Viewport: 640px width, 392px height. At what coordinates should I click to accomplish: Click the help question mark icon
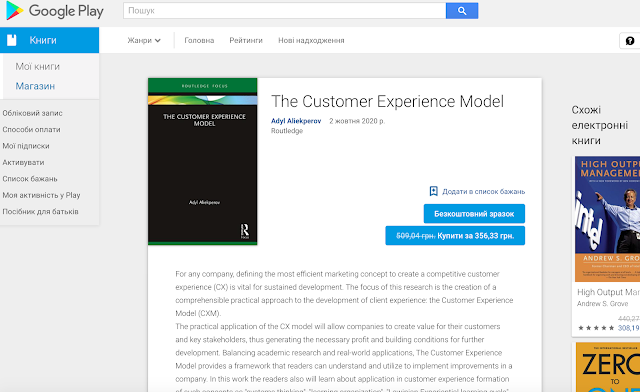pyautogui.click(x=630, y=40)
